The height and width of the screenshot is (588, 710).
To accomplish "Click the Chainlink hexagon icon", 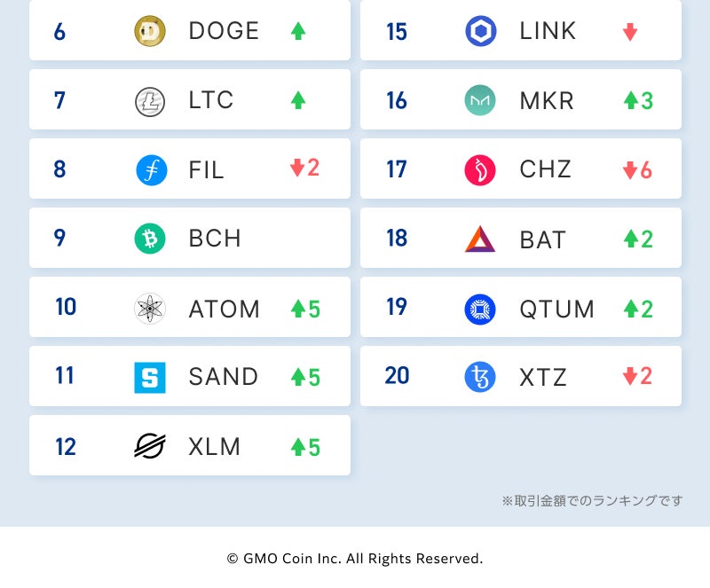I will tap(481, 31).
